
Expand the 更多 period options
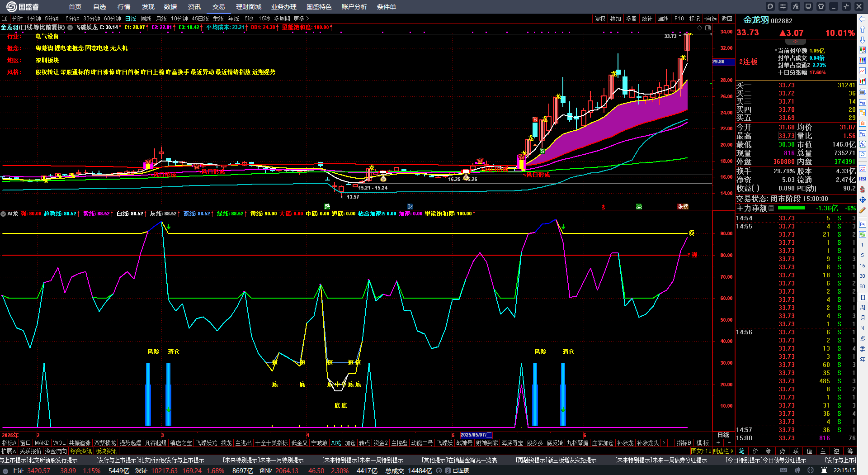[301, 19]
